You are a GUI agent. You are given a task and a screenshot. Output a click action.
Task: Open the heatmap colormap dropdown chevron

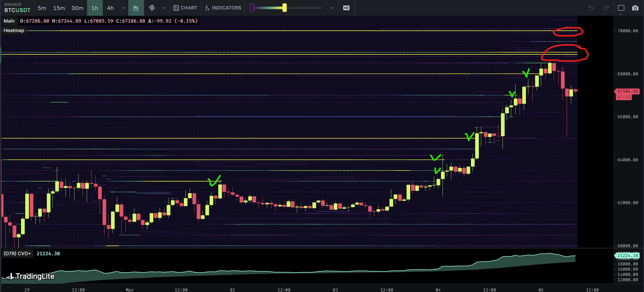tap(332, 8)
